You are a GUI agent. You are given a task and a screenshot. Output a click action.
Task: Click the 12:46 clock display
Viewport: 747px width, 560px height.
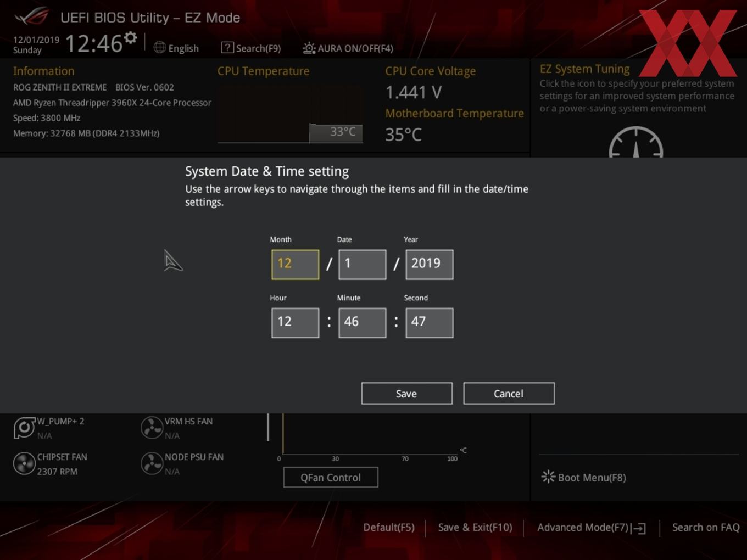pyautogui.click(x=93, y=43)
